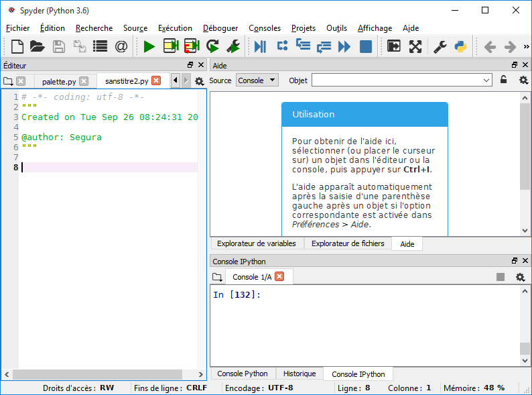Viewport: 532px width, 395px height.
Task: Select the Historique tab
Action: coord(299,374)
